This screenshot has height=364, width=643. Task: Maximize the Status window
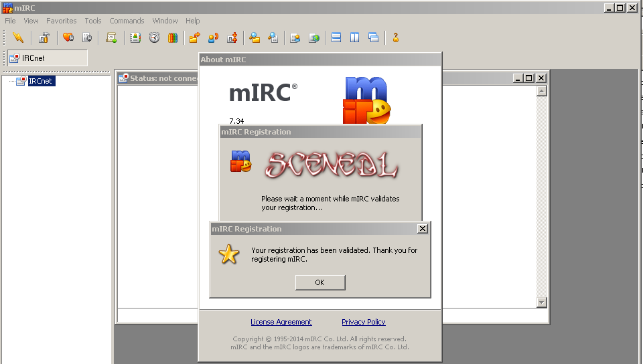(529, 78)
